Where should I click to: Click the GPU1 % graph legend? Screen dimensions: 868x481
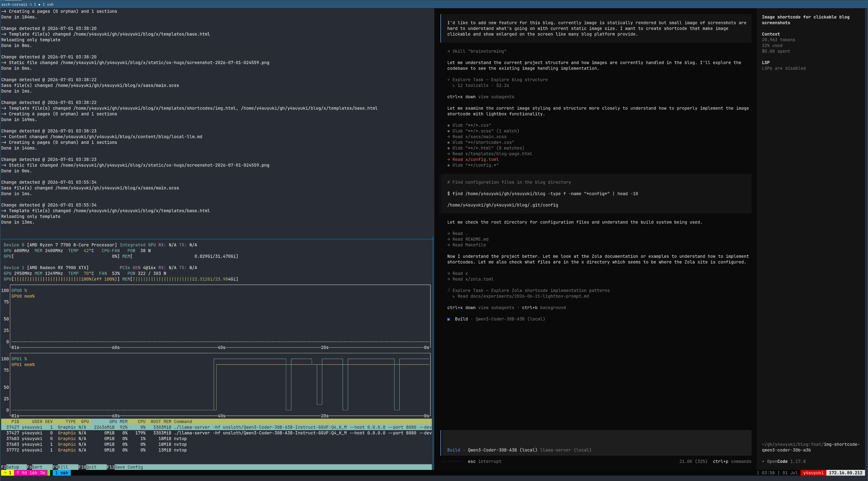pos(19,359)
